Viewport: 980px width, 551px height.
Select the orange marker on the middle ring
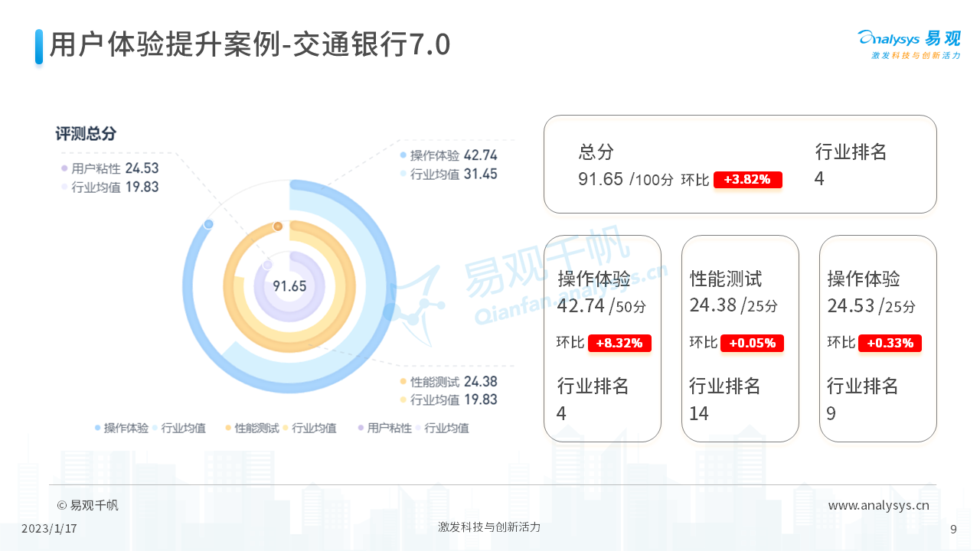[x=278, y=227]
